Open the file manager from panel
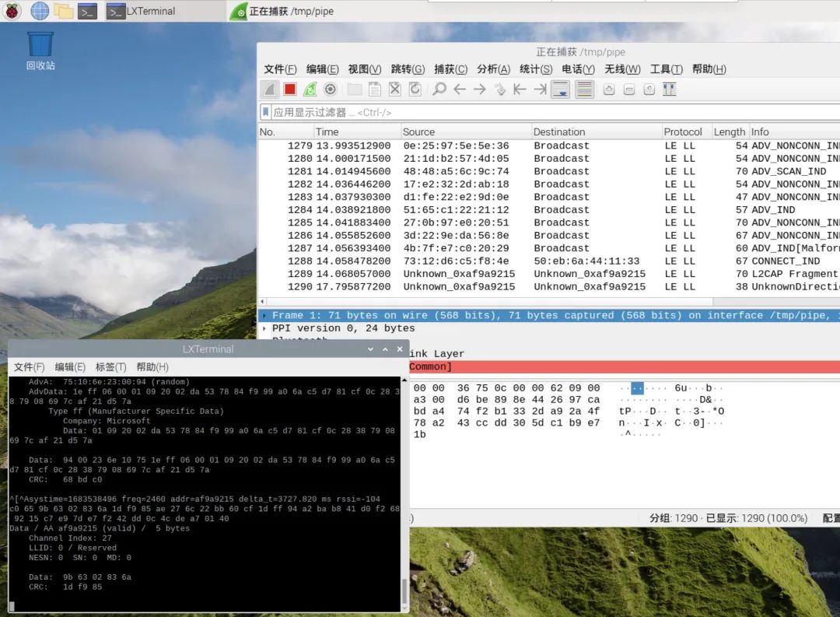840x617 pixels. (63, 11)
